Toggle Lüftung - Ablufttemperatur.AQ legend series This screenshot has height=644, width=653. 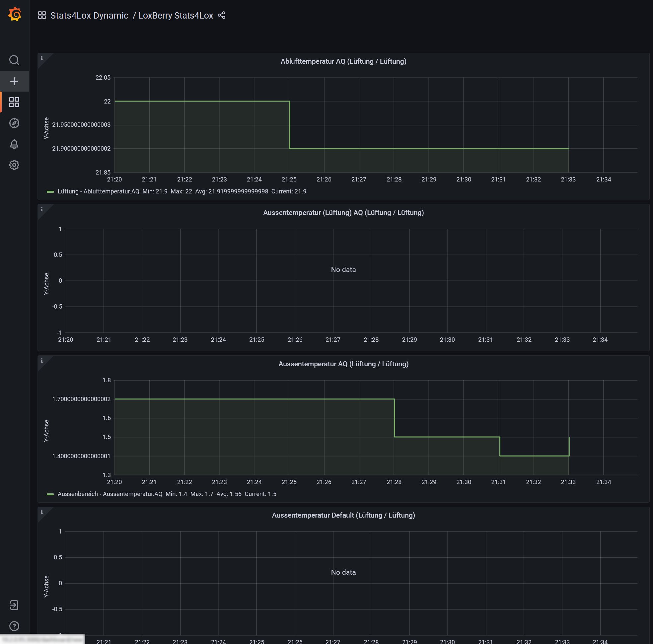pyautogui.click(x=98, y=191)
